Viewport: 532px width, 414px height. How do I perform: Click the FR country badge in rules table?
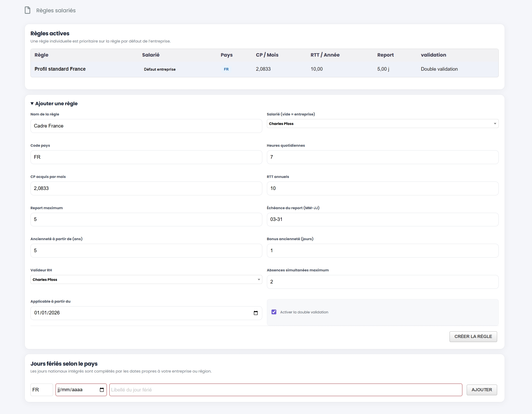pyautogui.click(x=226, y=69)
